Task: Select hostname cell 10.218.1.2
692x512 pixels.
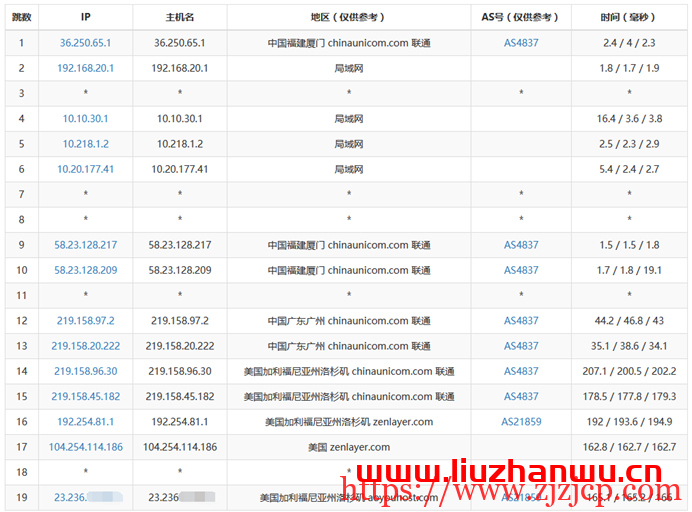Action: [x=180, y=144]
